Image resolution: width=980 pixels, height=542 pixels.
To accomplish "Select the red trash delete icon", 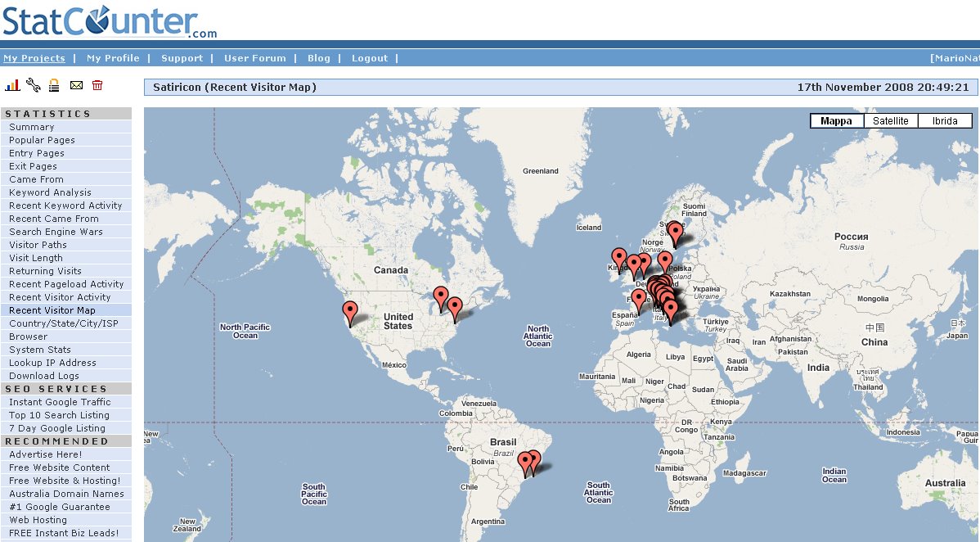I will point(97,85).
